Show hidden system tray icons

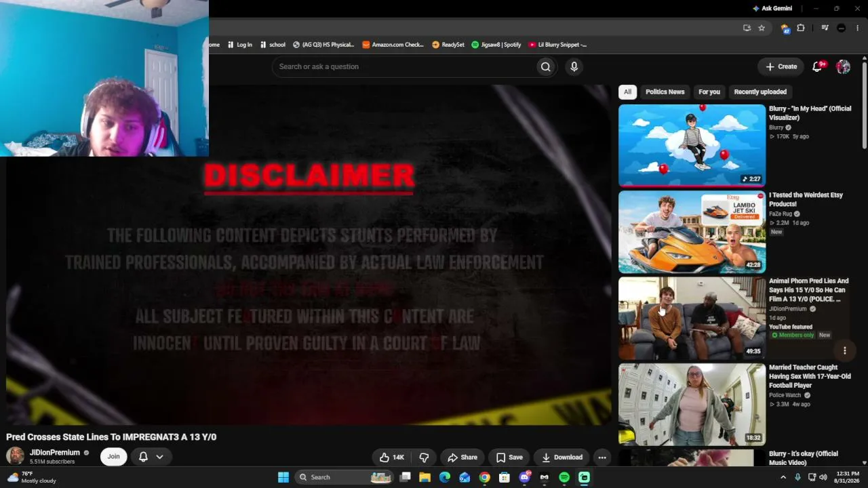783,477
